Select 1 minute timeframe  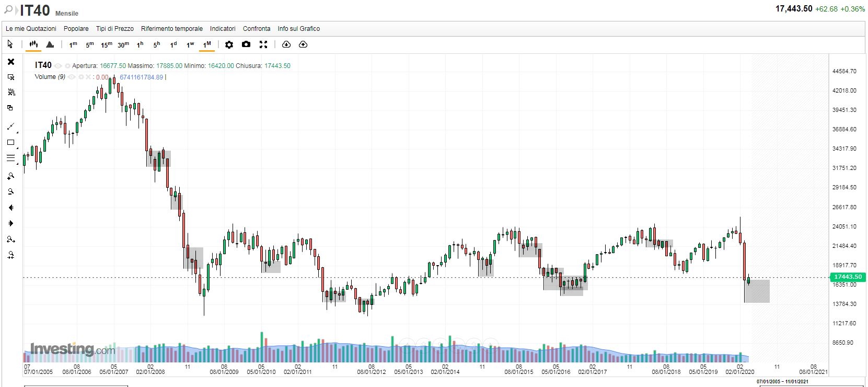pyautogui.click(x=73, y=44)
